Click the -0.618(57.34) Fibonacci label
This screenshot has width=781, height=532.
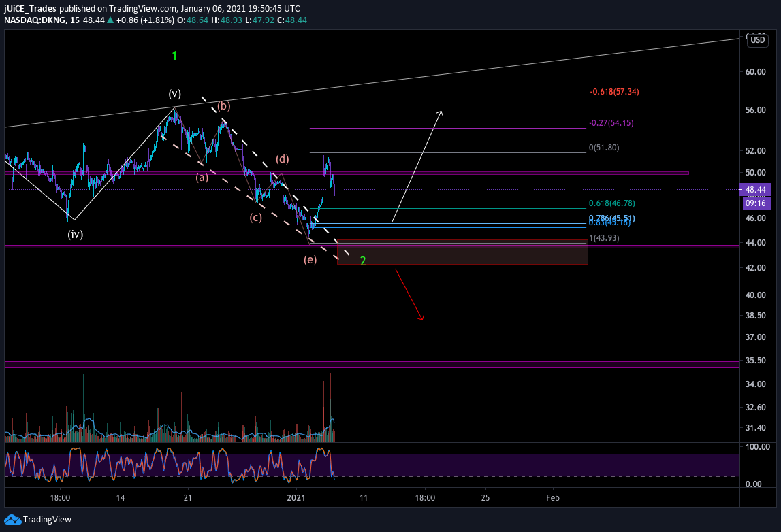614,92
